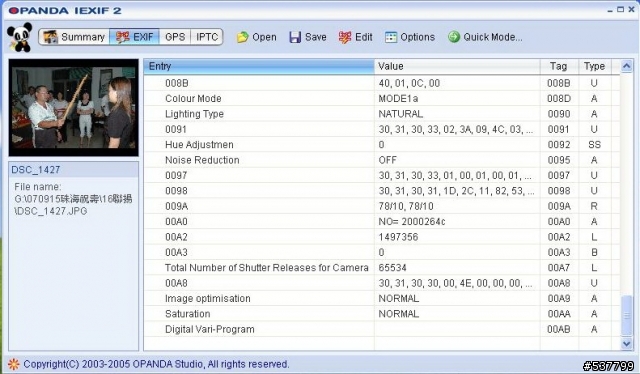The height and width of the screenshot is (374, 640).
Task: Sort by the Type column header
Action: coord(594,67)
